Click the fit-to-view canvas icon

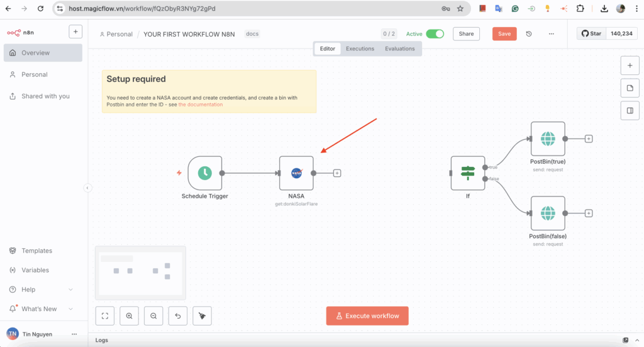[x=105, y=316]
